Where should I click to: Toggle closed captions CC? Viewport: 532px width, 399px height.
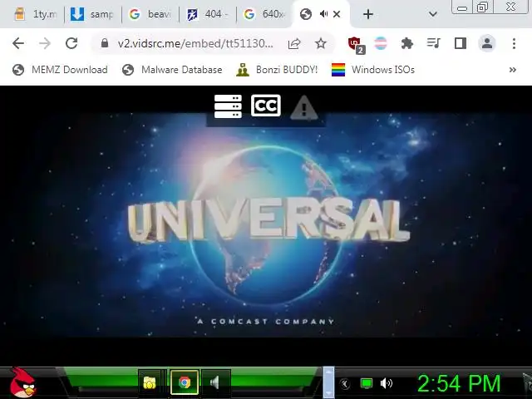click(x=266, y=106)
